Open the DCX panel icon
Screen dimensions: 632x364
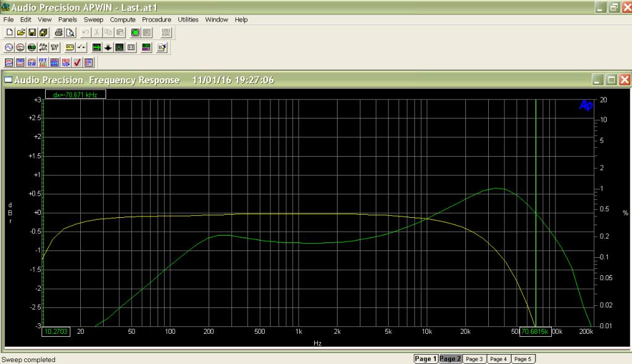point(70,48)
